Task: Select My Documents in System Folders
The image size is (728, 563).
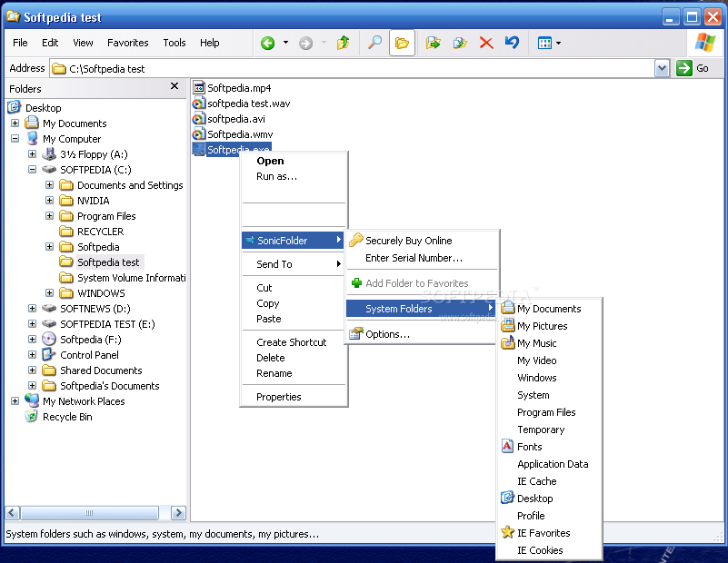Action: tap(550, 309)
